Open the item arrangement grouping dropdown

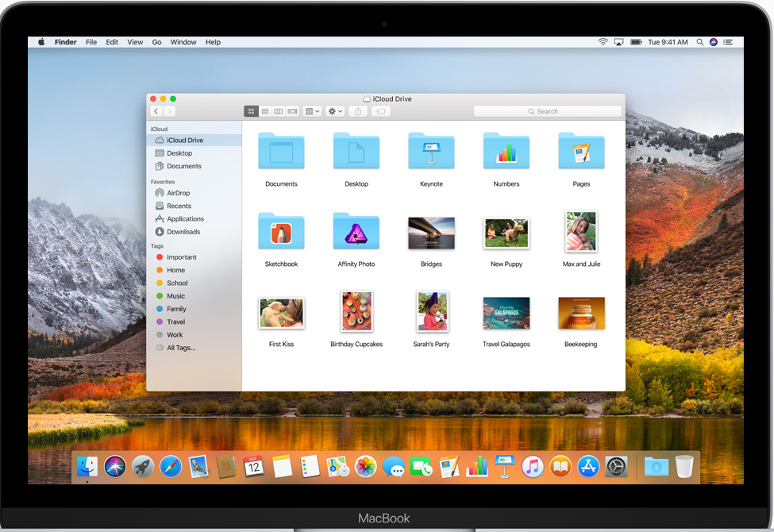(x=311, y=111)
